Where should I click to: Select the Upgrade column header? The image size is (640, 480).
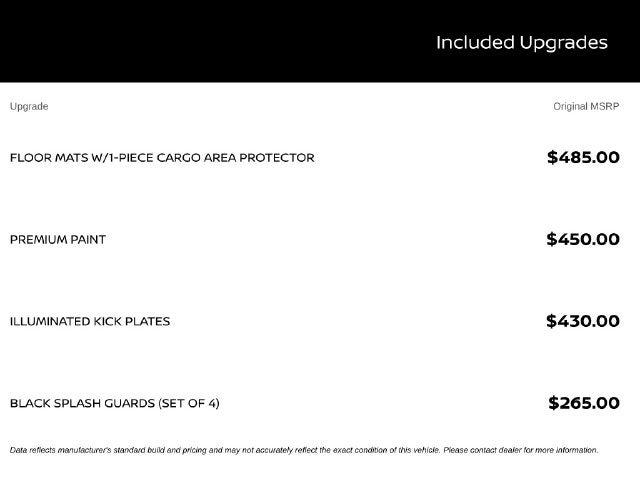[29, 107]
